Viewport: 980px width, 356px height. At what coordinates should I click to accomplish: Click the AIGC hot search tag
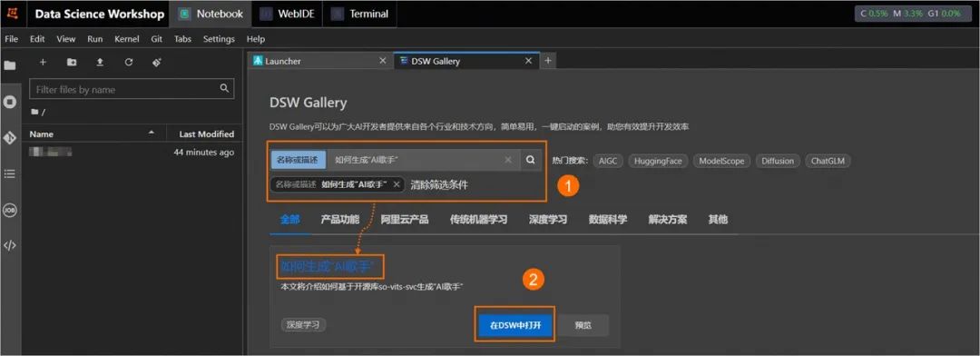607,161
